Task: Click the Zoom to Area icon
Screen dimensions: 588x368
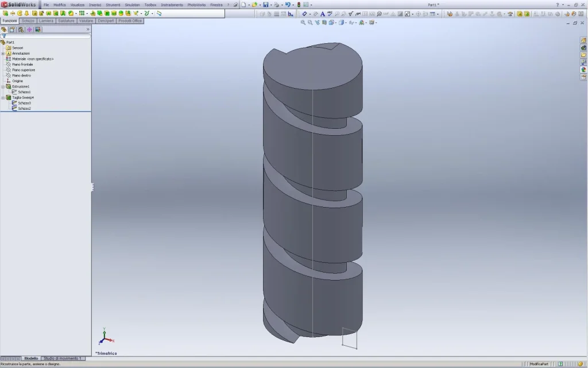Action: pos(310,22)
